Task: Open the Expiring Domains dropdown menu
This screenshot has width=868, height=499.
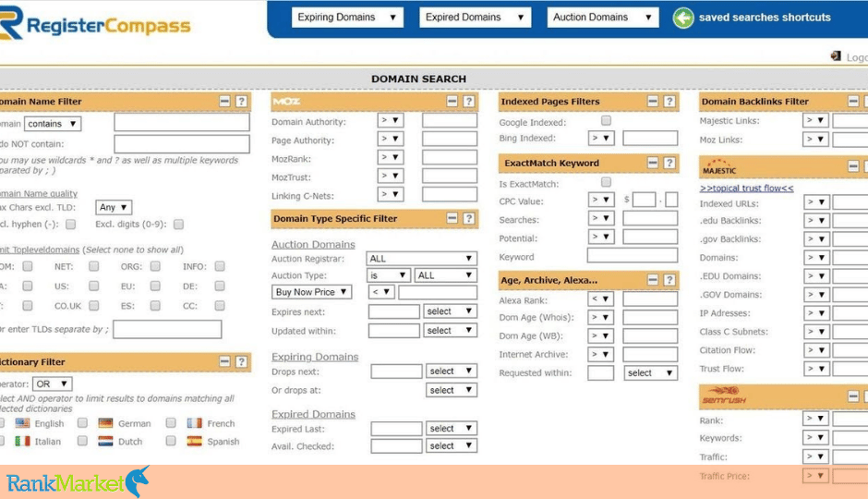Action: tap(347, 18)
